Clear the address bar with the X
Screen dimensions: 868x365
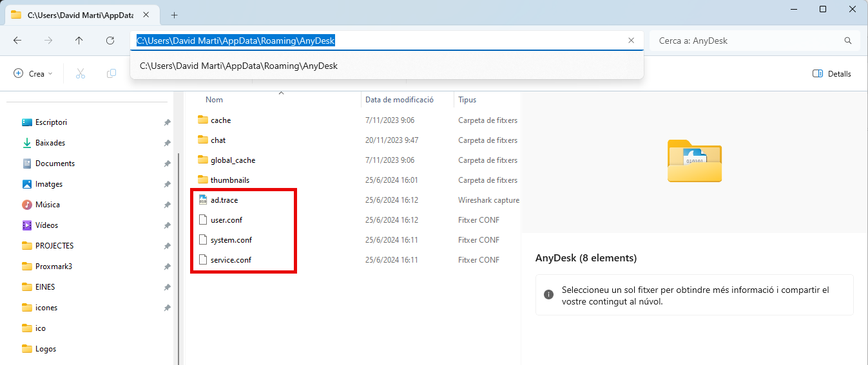631,41
